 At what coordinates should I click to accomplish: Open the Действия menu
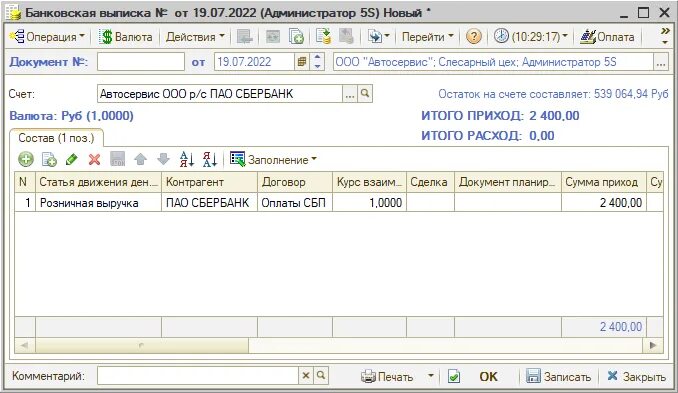point(195,37)
